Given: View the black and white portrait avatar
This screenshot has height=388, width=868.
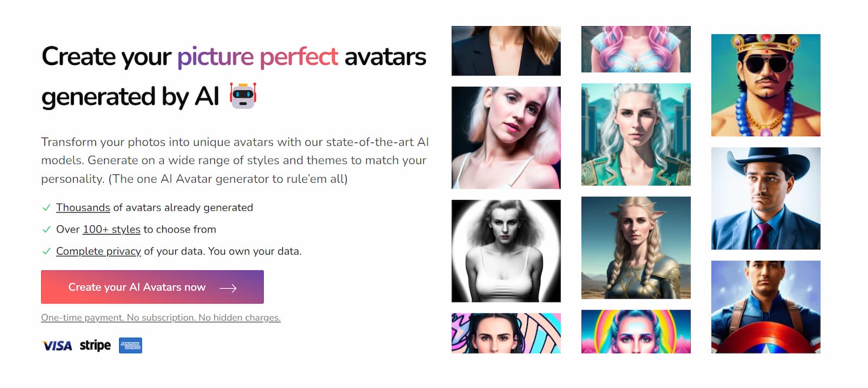Looking at the screenshot, I should click(506, 251).
